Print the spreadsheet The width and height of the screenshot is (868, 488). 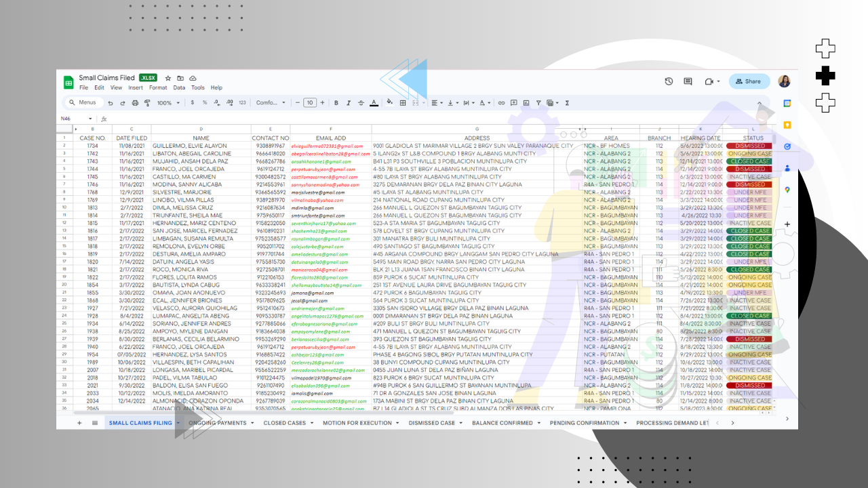(x=135, y=103)
